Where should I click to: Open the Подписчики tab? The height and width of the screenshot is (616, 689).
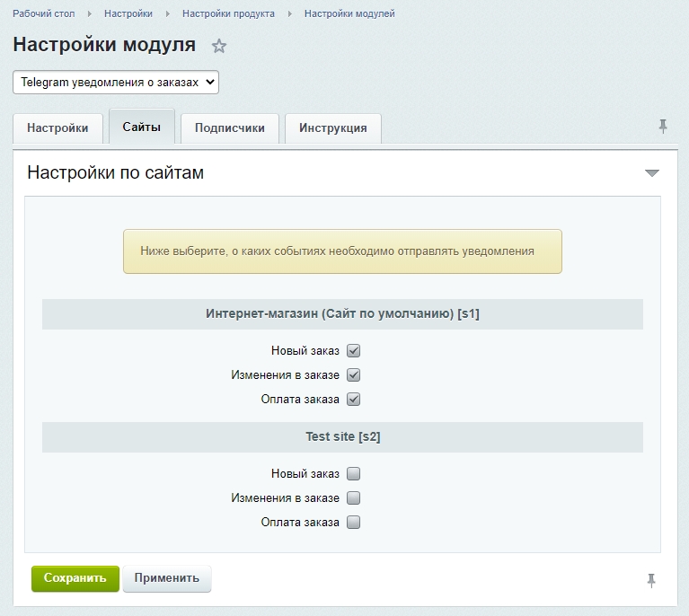click(x=230, y=128)
